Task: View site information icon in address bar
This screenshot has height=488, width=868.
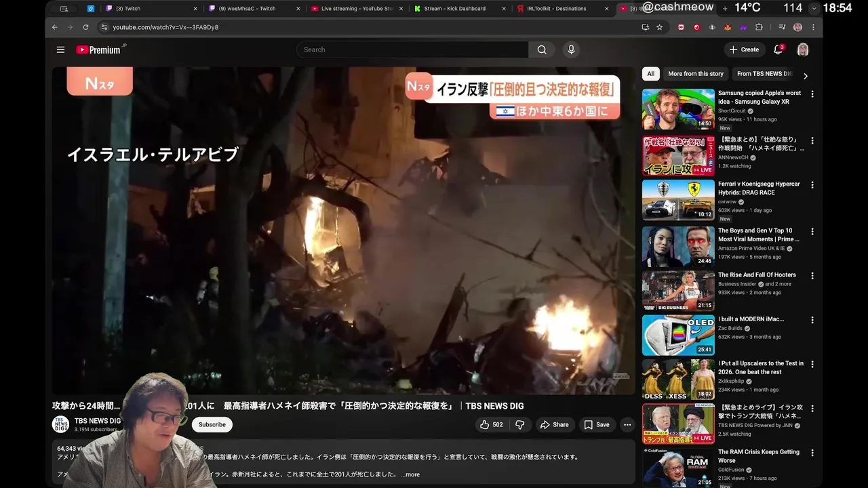Action: pos(104,27)
